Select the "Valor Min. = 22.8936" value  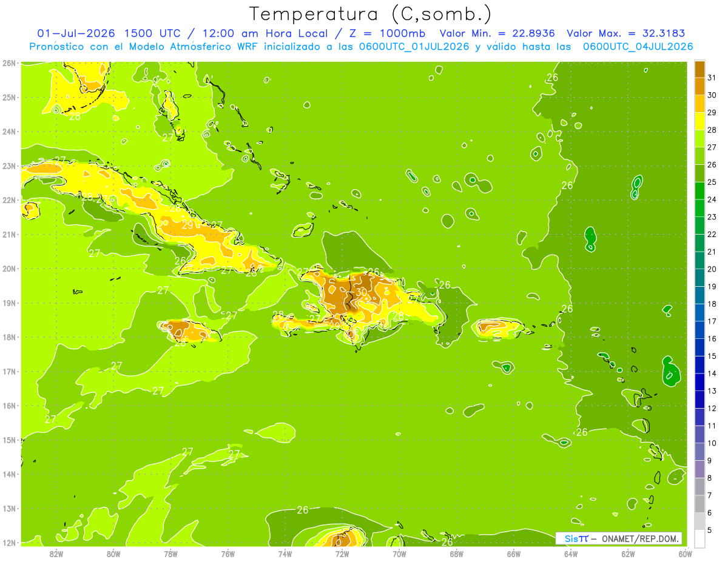497,33
